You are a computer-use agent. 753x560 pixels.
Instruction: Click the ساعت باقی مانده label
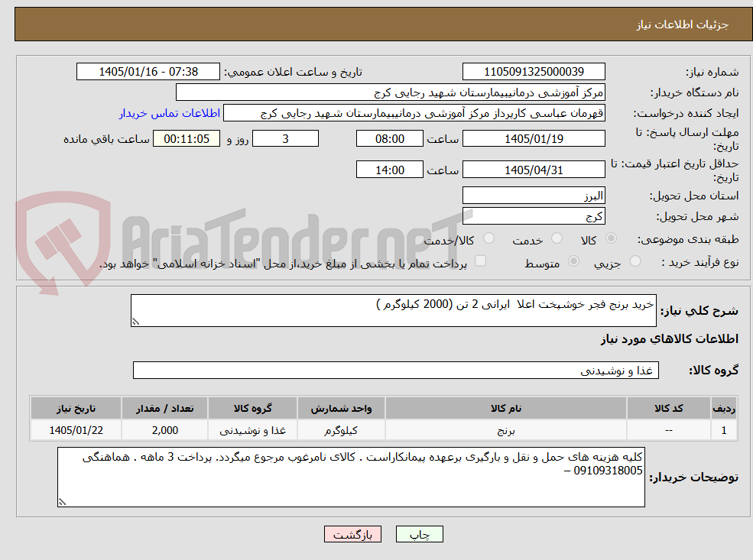click(x=106, y=139)
